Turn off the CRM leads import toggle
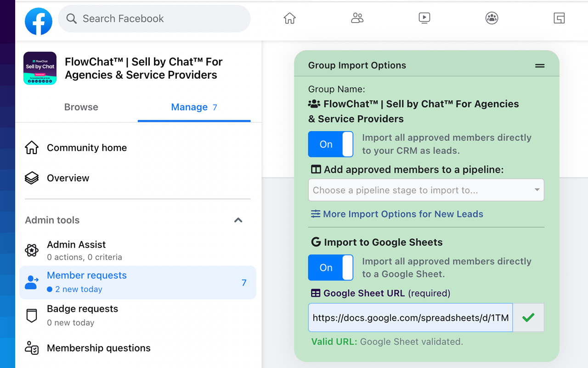 330,144
